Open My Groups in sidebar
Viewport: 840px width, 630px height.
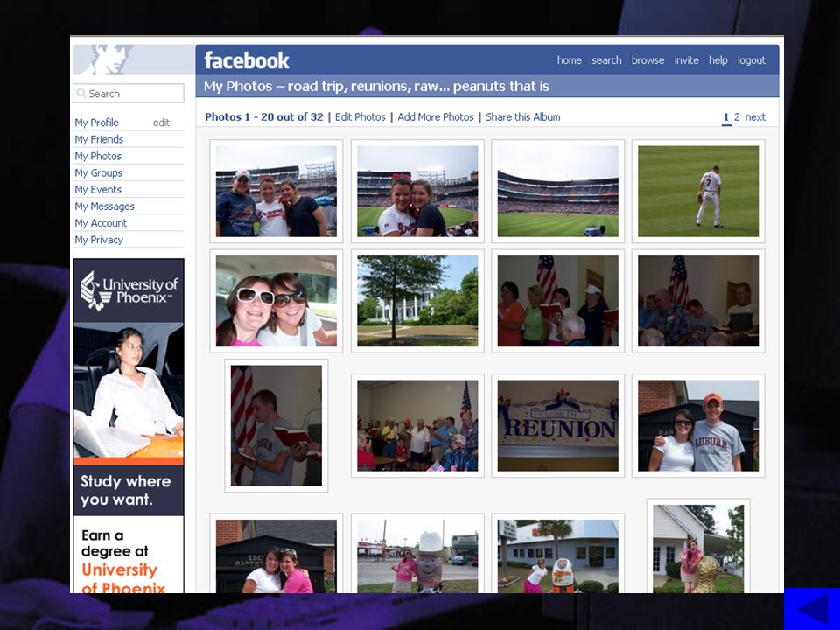tap(99, 172)
